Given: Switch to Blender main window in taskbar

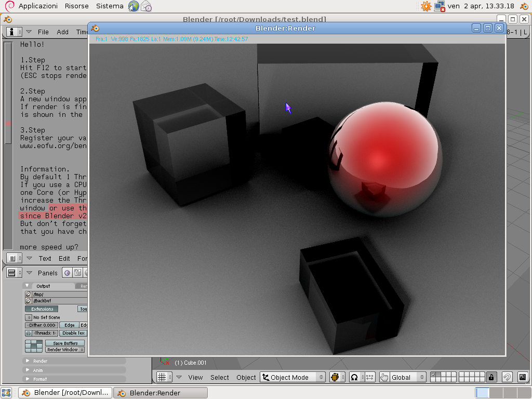Looking at the screenshot, I should (65, 393).
